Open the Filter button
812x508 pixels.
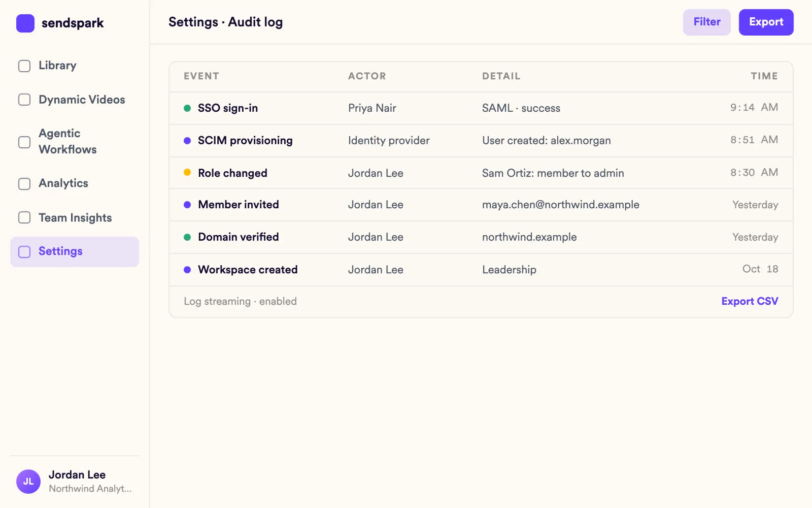(x=707, y=22)
